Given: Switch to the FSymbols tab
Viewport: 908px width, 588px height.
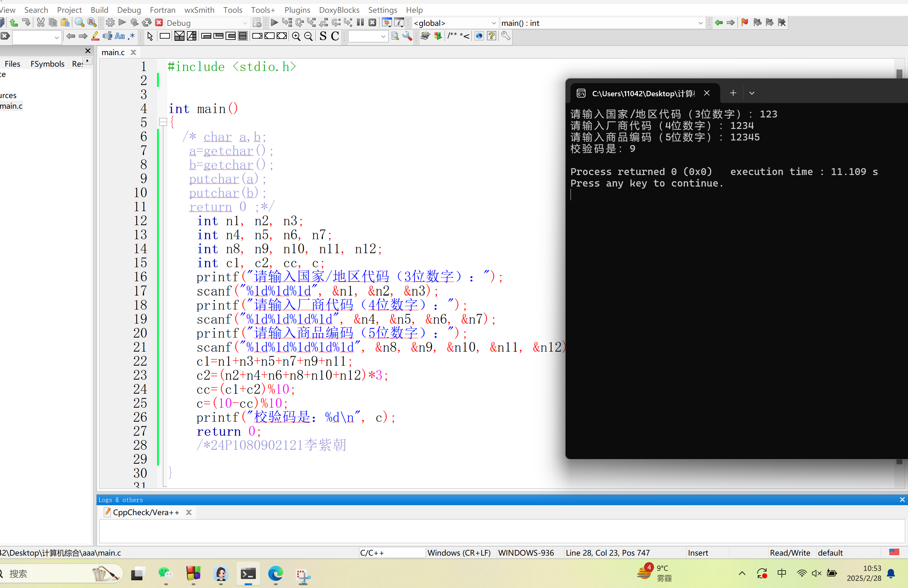Looking at the screenshot, I should (47, 64).
